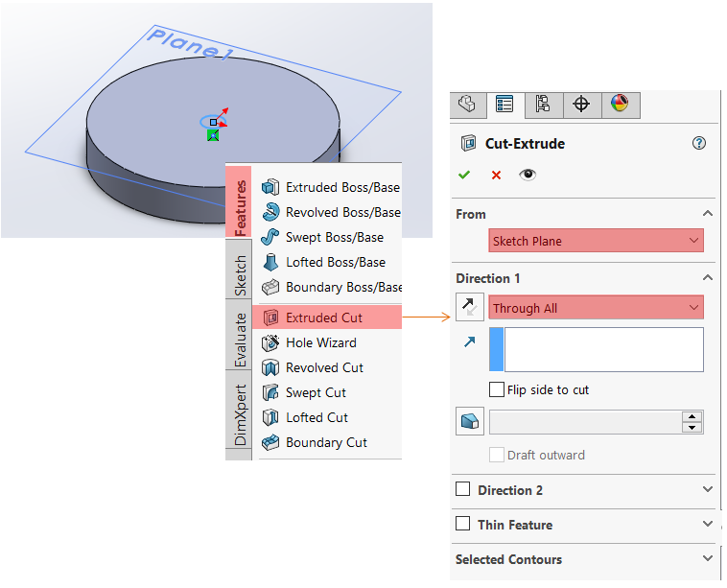This screenshot has width=727, height=588.
Task: Click the Boundary Boss/Base icon
Action: pos(270,287)
